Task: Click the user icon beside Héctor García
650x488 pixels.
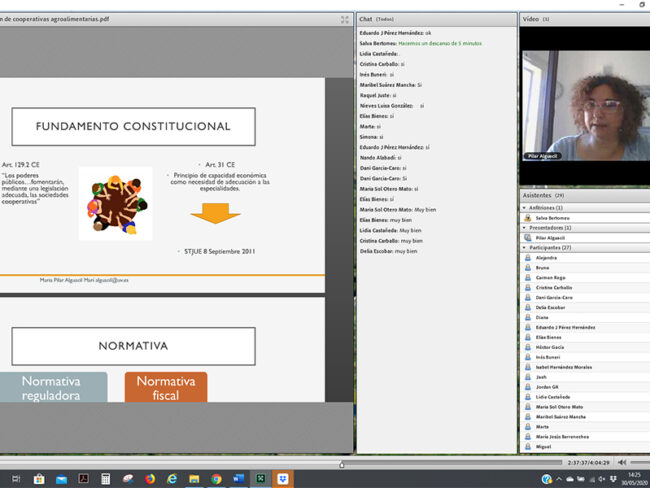Action: pos(528,347)
